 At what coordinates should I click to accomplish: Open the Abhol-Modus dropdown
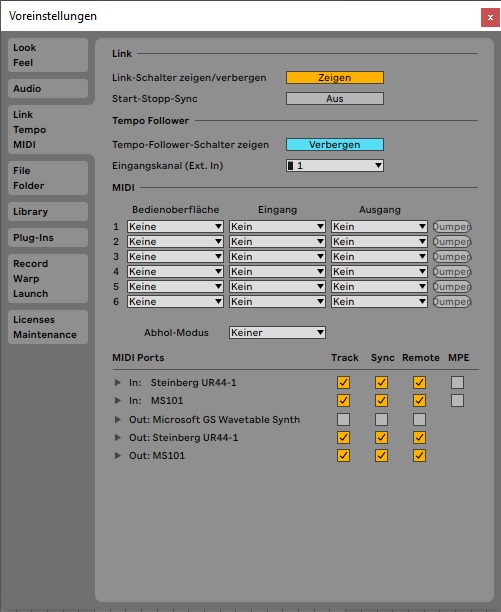277,333
